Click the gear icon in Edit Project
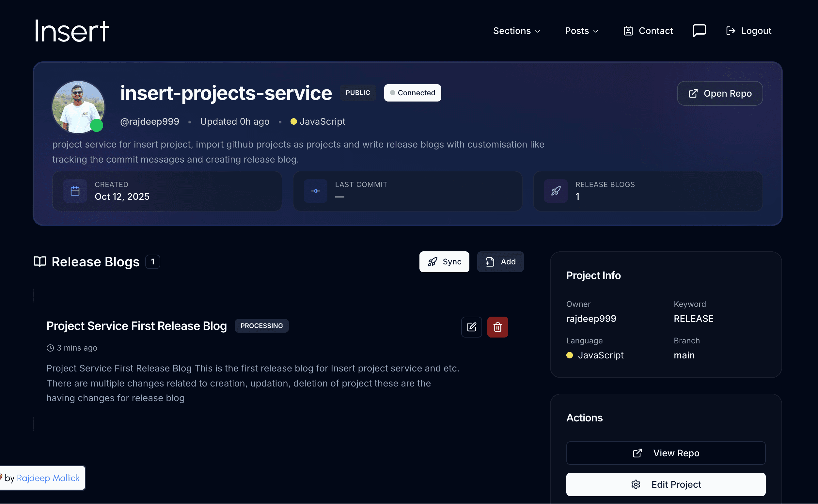Viewport: 818px width, 504px height. click(x=636, y=484)
